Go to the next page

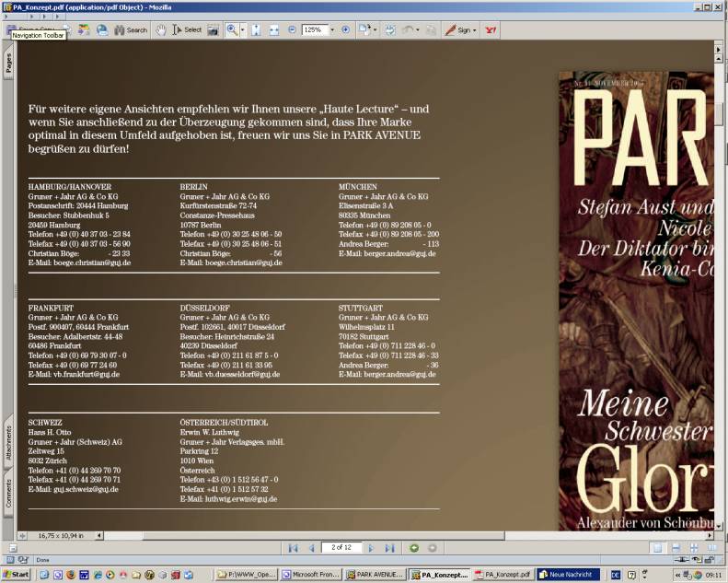(x=371, y=548)
